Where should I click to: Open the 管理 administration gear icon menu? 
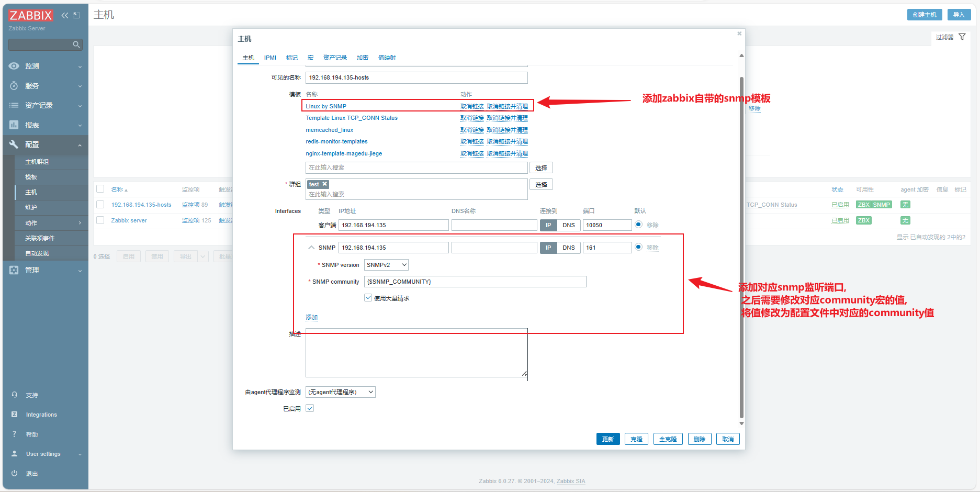(14, 270)
